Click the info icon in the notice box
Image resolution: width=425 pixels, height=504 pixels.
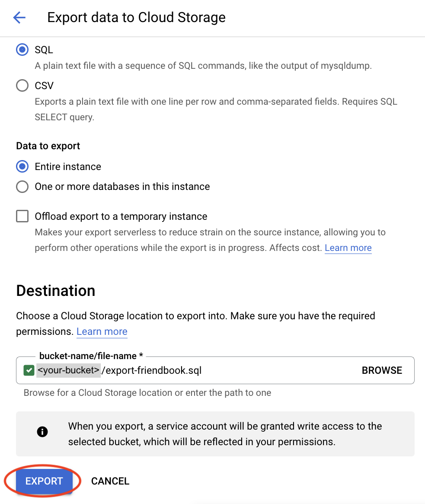pos(42,431)
